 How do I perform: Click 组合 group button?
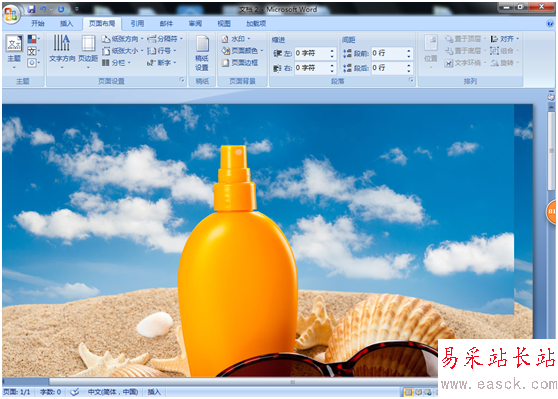(x=505, y=51)
